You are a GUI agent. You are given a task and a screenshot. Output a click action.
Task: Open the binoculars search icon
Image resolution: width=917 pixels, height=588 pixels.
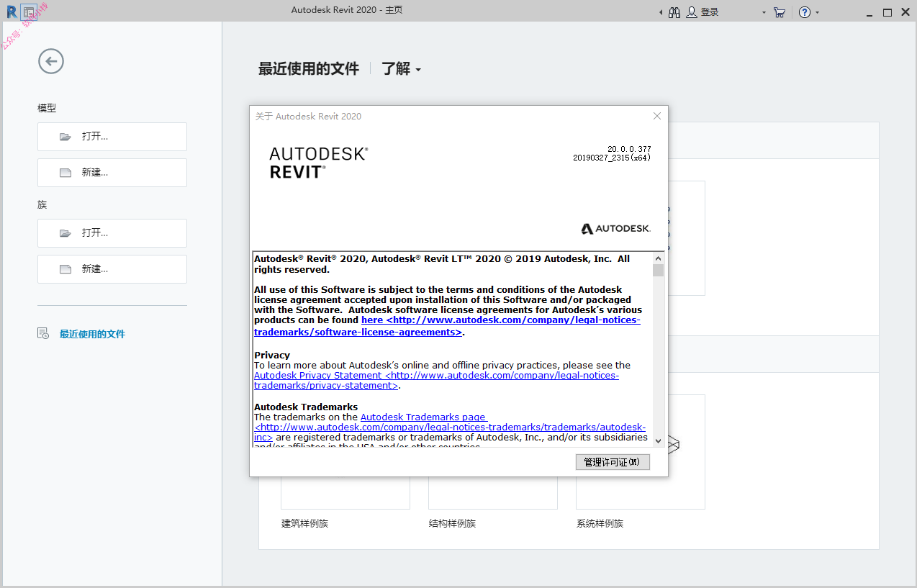tap(674, 12)
